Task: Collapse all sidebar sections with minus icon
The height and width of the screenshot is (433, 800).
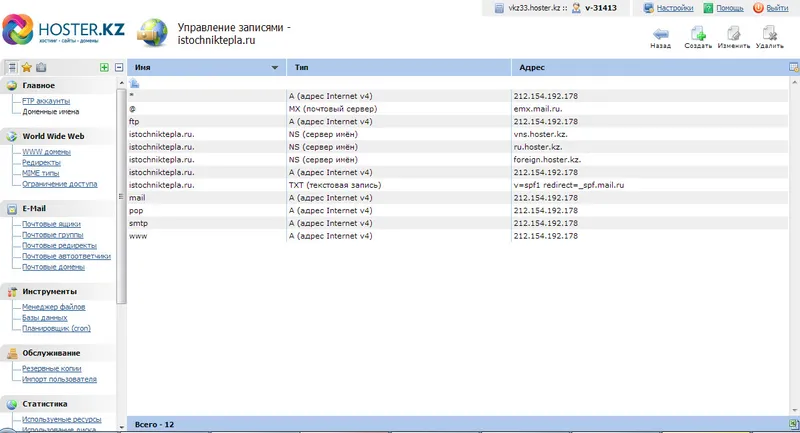Action: (119, 67)
